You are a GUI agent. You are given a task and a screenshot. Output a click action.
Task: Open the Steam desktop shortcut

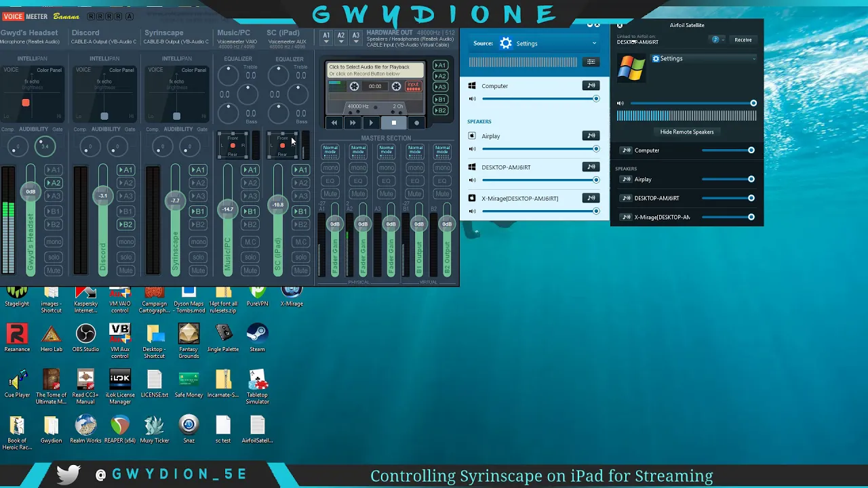257,338
